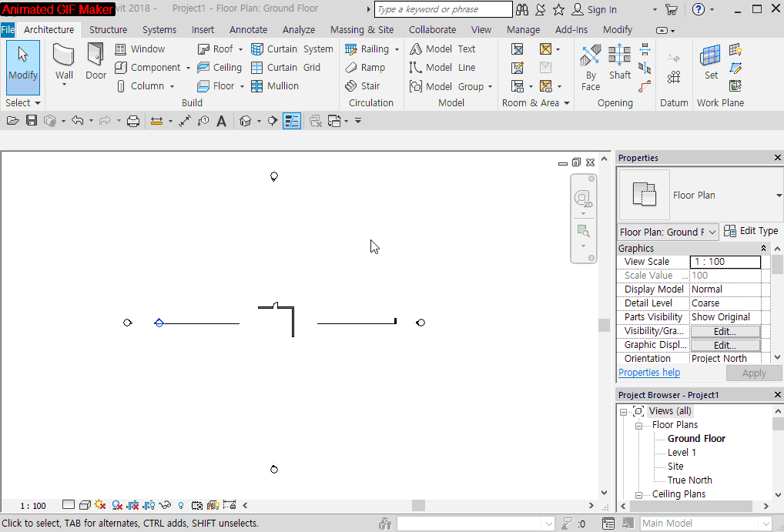Select the Door tool

click(95, 62)
